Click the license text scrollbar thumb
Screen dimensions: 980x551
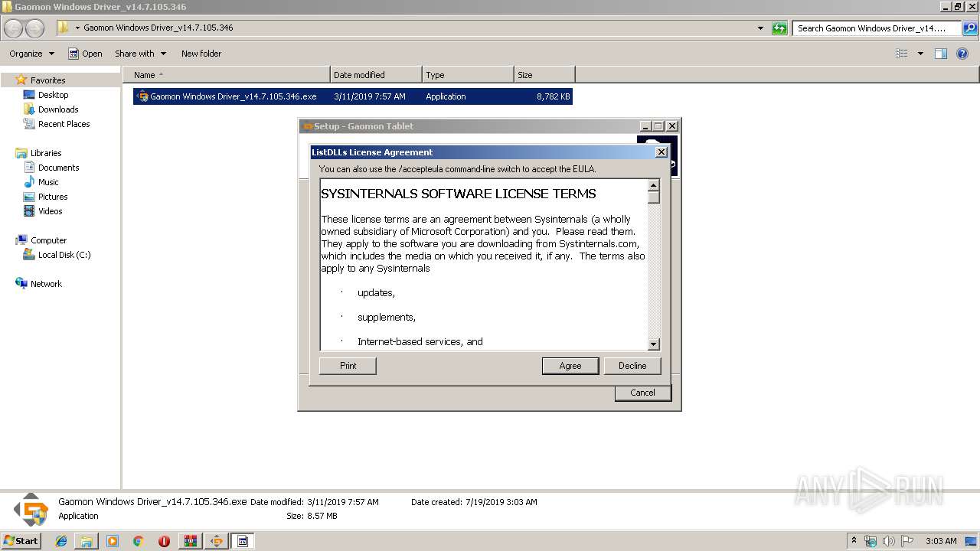[653, 197]
